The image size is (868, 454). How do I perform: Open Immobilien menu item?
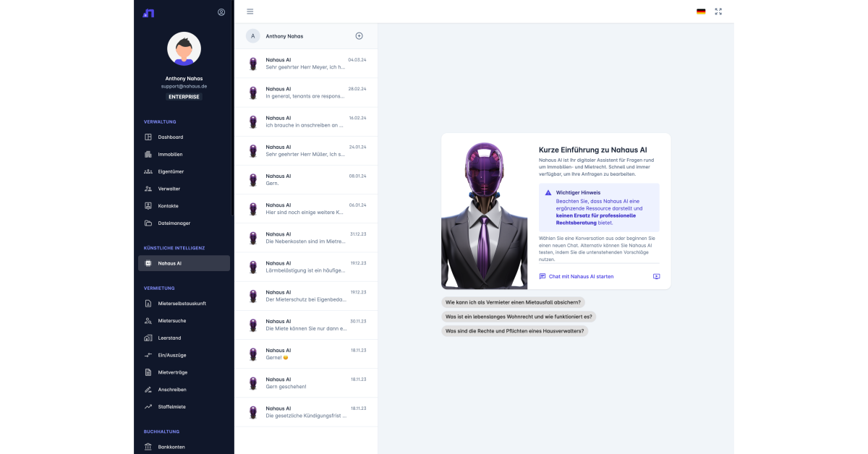click(184, 154)
